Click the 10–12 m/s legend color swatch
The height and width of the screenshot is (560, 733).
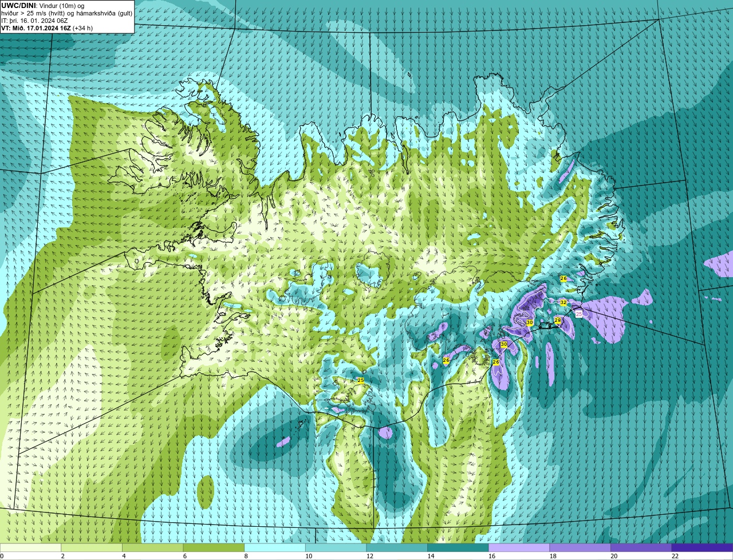[336, 547]
